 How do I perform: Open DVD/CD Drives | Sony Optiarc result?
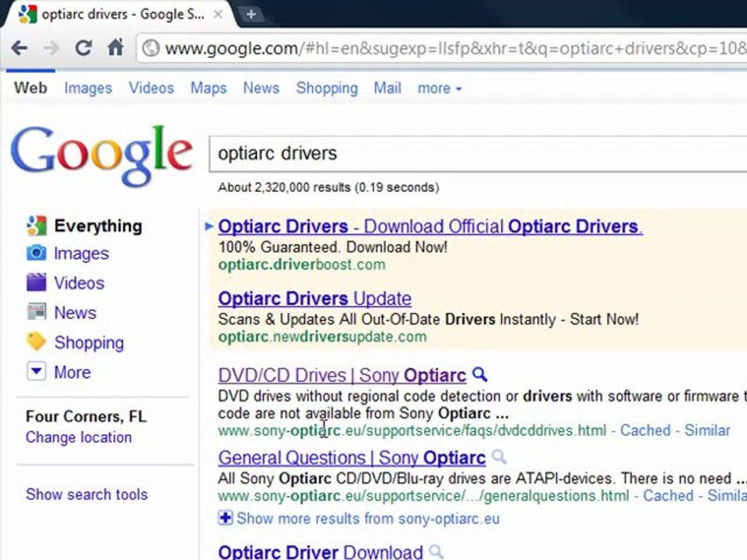point(342,375)
